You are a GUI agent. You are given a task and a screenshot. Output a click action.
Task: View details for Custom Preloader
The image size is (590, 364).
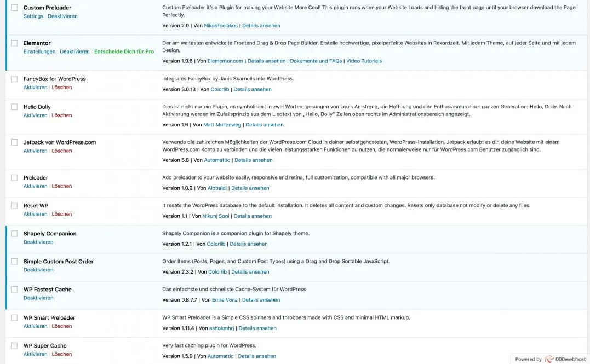(x=261, y=26)
